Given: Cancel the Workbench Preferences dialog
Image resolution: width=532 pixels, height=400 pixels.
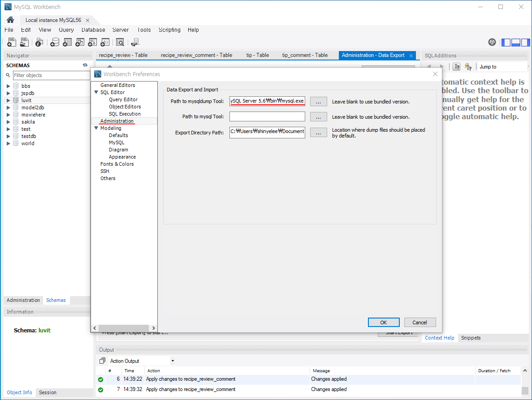Looking at the screenshot, I should coord(420,323).
